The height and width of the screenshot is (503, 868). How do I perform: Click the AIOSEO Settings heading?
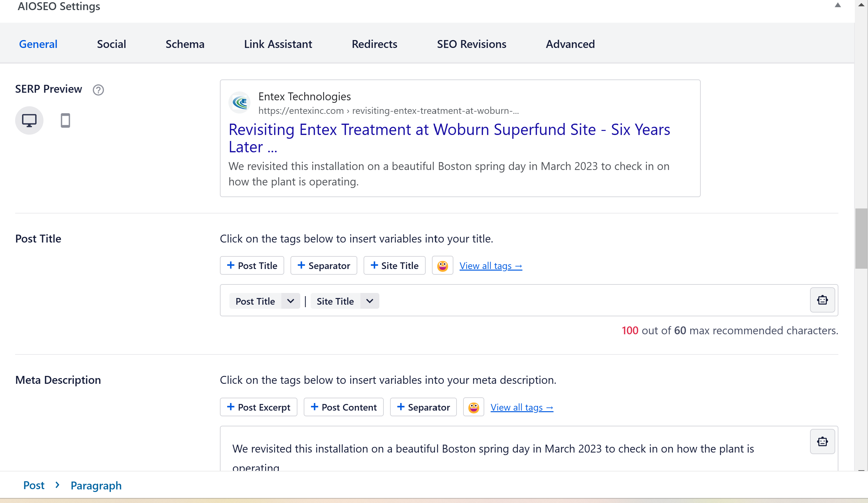click(59, 6)
